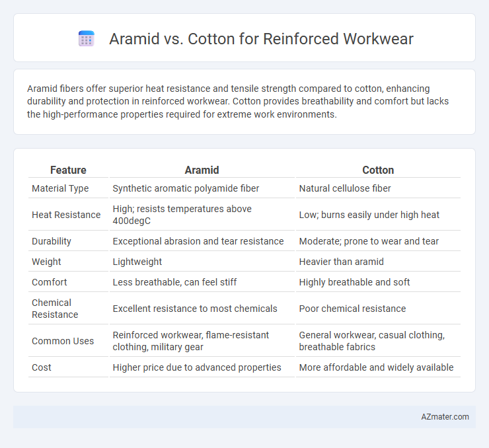Select the 'Cotton' column header
The width and height of the screenshot is (489, 448).
[x=378, y=170]
